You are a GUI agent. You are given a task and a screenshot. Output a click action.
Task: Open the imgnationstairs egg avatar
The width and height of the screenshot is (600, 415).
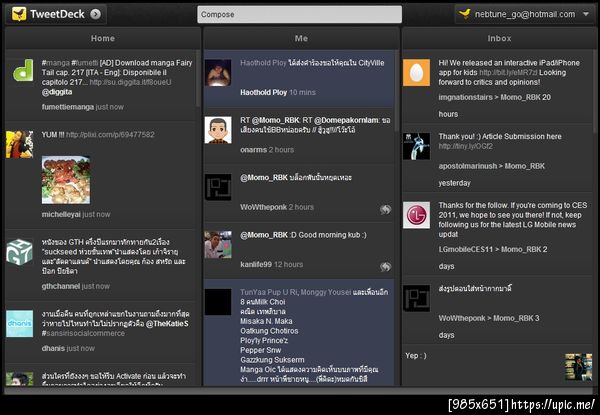416,73
